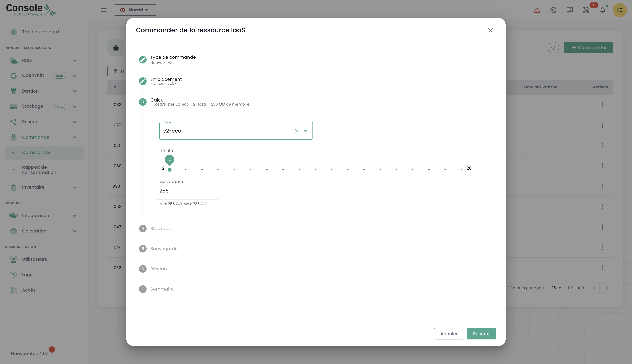
Task: Clear the v2-eco Type selection
Action: click(x=297, y=131)
